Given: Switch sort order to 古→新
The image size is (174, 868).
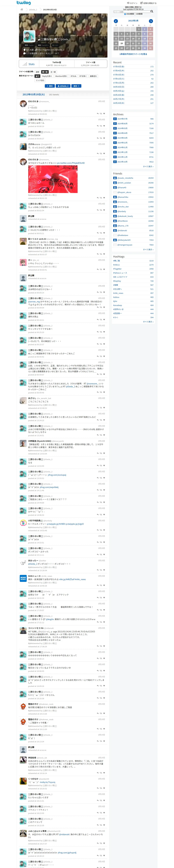Looking at the screenshot, I should (53, 72).
